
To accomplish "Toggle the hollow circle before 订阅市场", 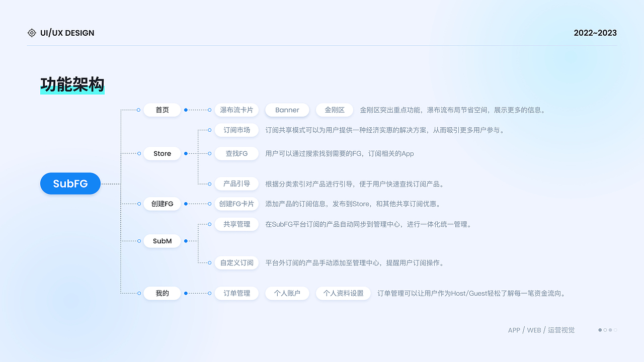I will [x=209, y=130].
